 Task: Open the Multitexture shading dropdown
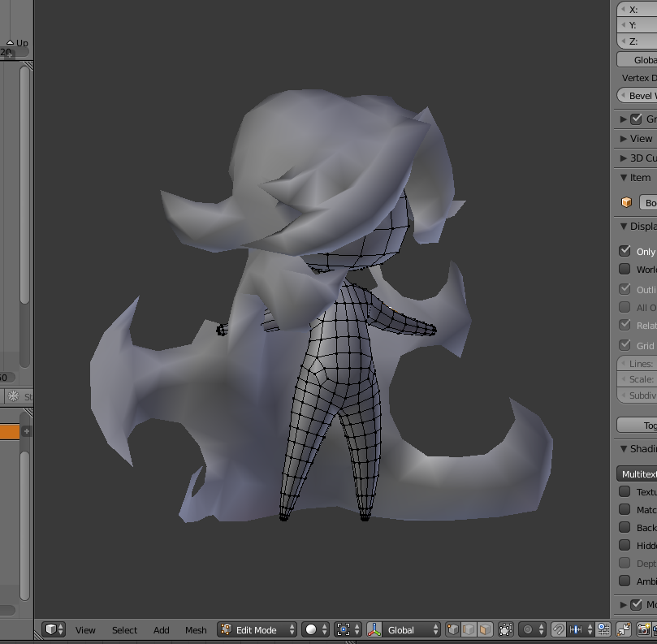(637, 474)
